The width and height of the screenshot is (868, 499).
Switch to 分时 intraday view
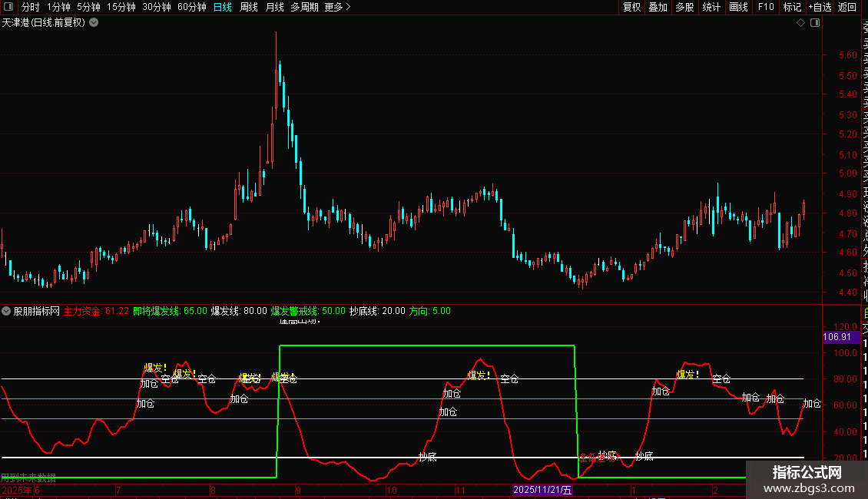tap(31, 7)
